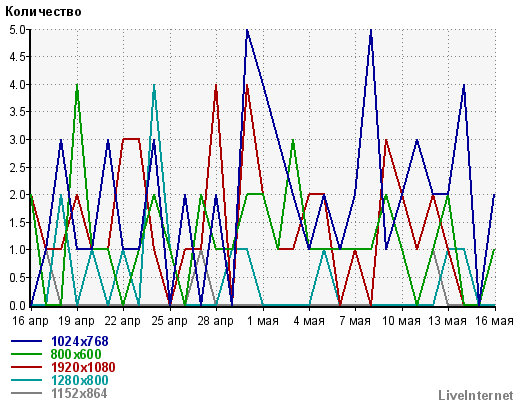Click the 1024x768 legend label
The image size is (520, 405).
pyautogui.click(x=80, y=341)
